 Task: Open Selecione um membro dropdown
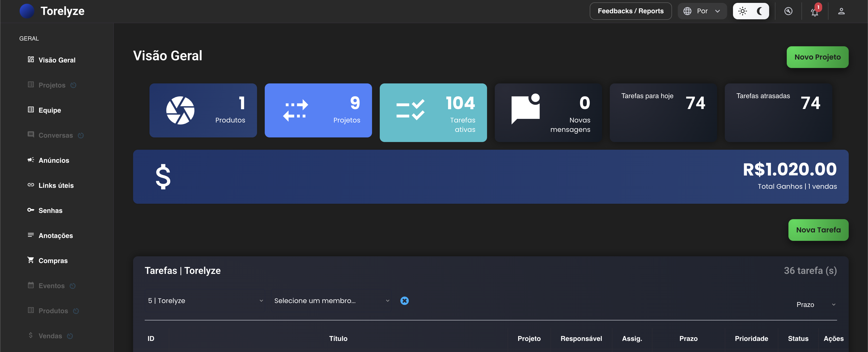coord(331,300)
